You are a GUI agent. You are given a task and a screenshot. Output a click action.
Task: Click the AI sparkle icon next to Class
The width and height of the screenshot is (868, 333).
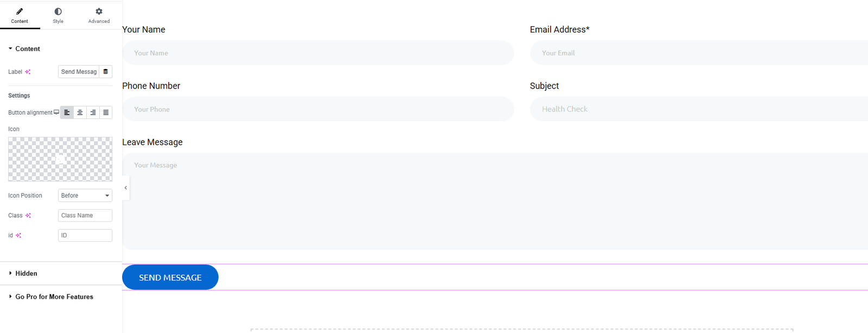coord(28,216)
